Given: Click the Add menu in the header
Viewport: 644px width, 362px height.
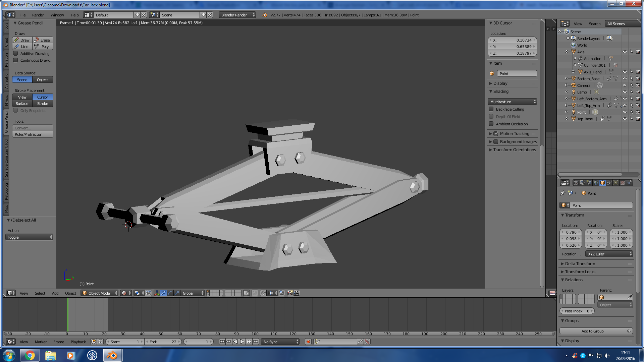Looking at the screenshot, I should pos(55,293).
